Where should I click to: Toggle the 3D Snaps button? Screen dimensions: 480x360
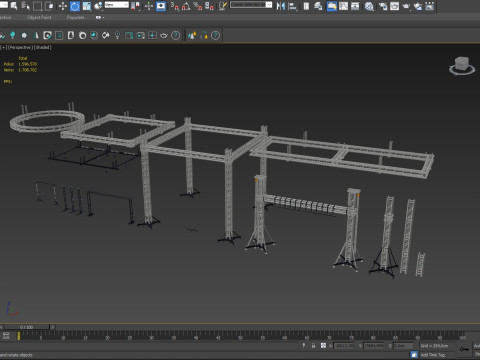tap(174, 6)
